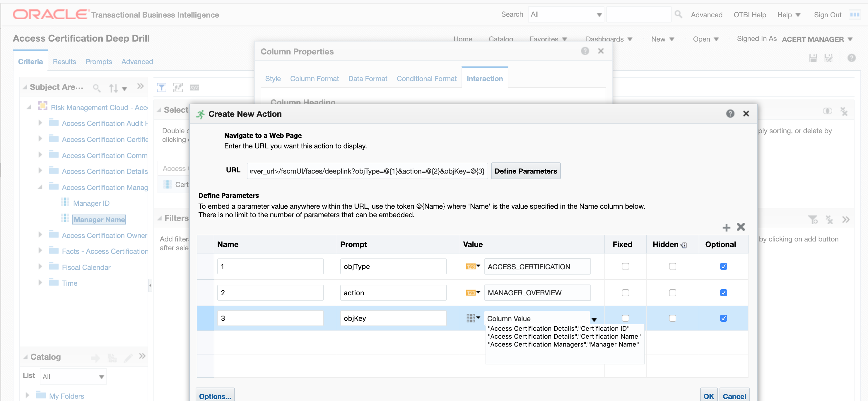The height and width of the screenshot is (401, 868).
Task: Open the Column Value dropdown arrow
Action: coord(594,320)
